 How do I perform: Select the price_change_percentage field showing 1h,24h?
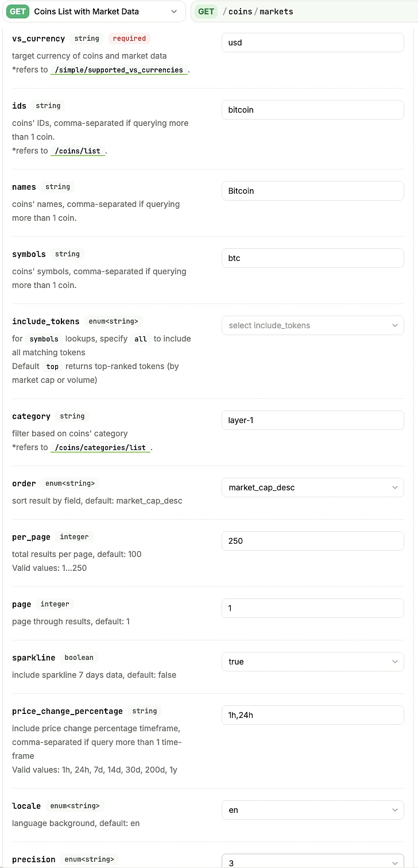(x=312, y=715)
